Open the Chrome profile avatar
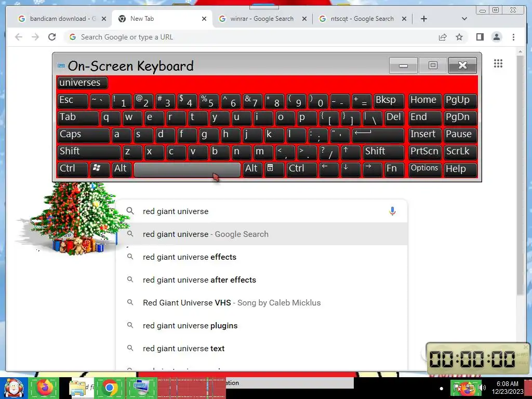The image size is (532, 399). (x=496, y=37)
